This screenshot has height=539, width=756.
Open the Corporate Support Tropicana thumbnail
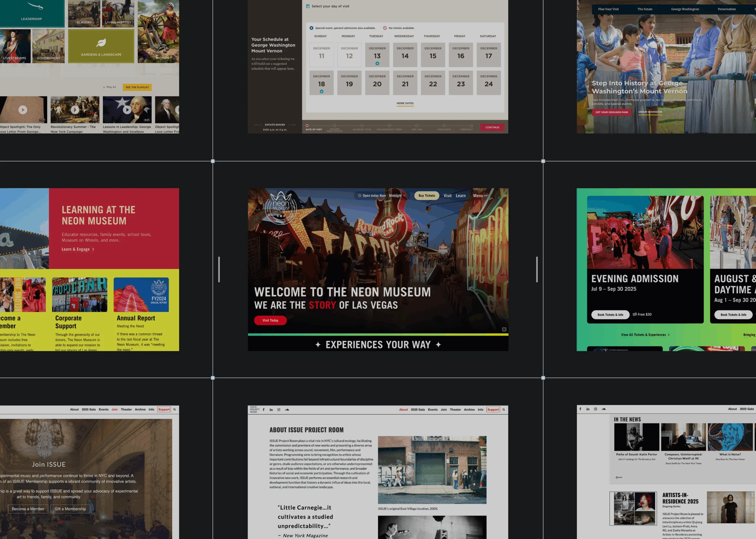click(80, 295)
